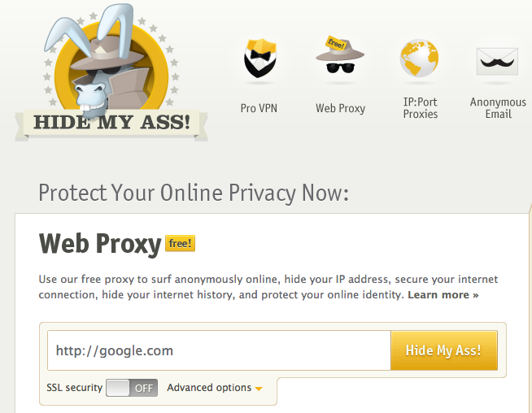Screen dimensions: 532x413
Task: Click the IP:Port Proxies globe icon
Action: (x=420, y=58)
